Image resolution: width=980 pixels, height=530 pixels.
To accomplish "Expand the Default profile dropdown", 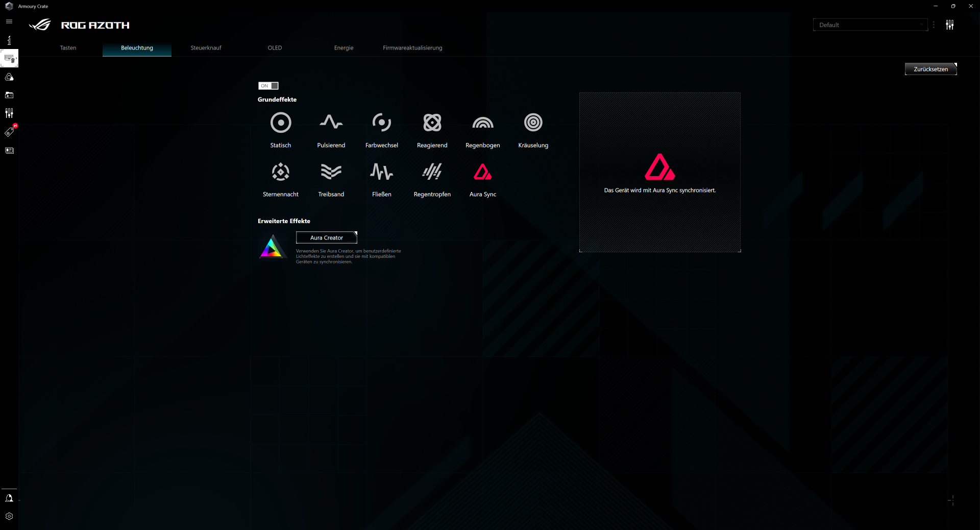I will point(870,25).
